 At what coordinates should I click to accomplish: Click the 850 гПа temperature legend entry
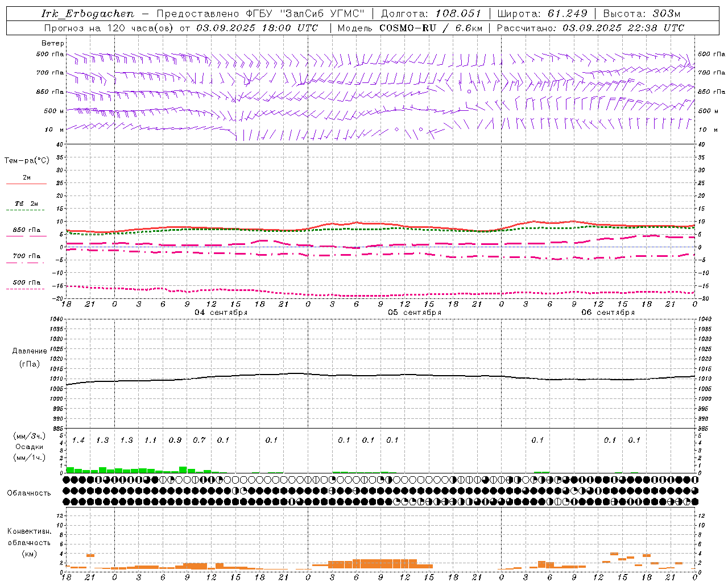click(x=26, y=230)
